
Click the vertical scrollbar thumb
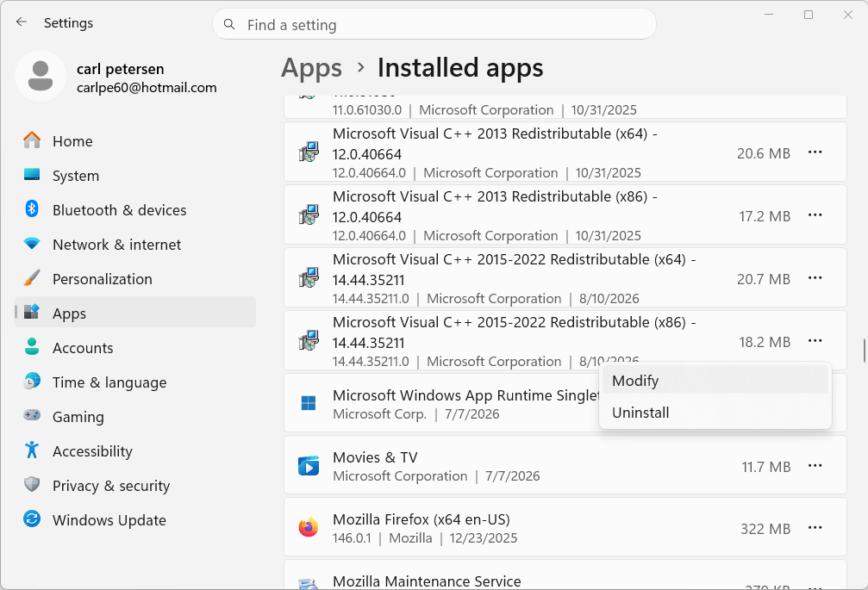[865, 351]
